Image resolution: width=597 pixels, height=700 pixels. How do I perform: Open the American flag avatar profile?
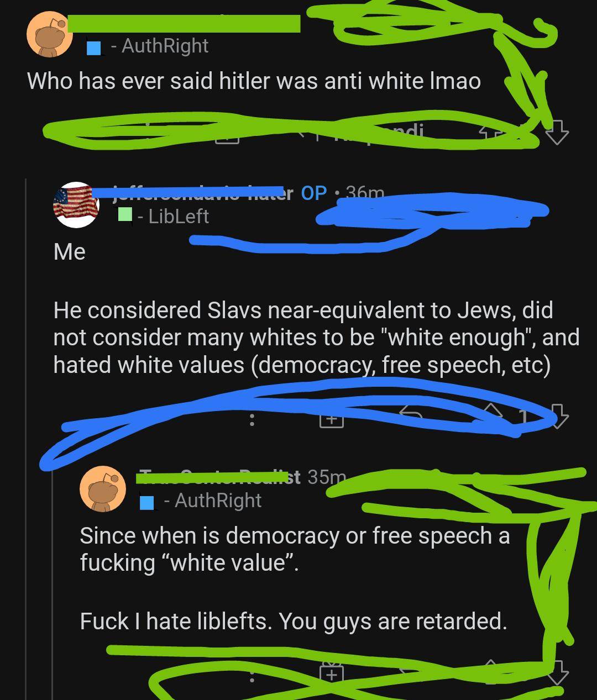(x=76, y=204)
